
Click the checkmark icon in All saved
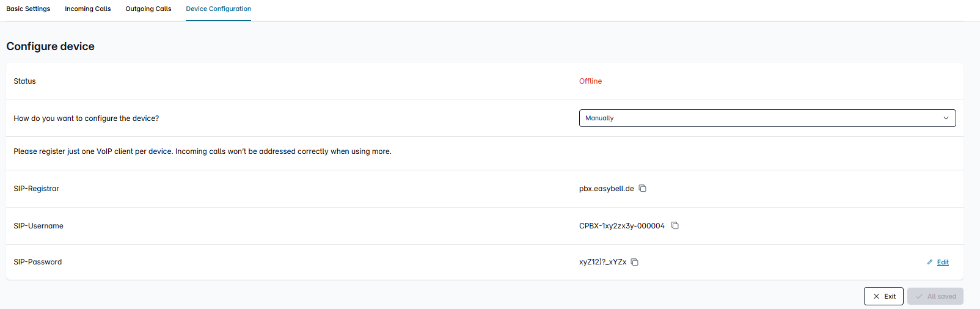click(x=919, y=296)
